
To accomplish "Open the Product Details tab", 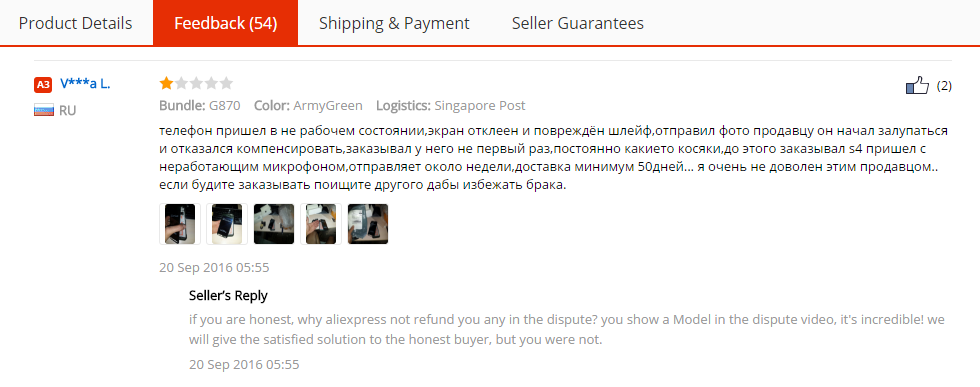I will (76, 23).
